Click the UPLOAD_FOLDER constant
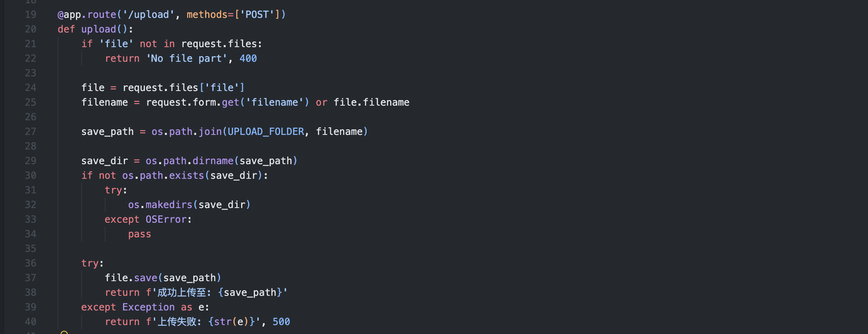Image resolution: width=868 pixels, height=334 pixels. coord(266,132)
